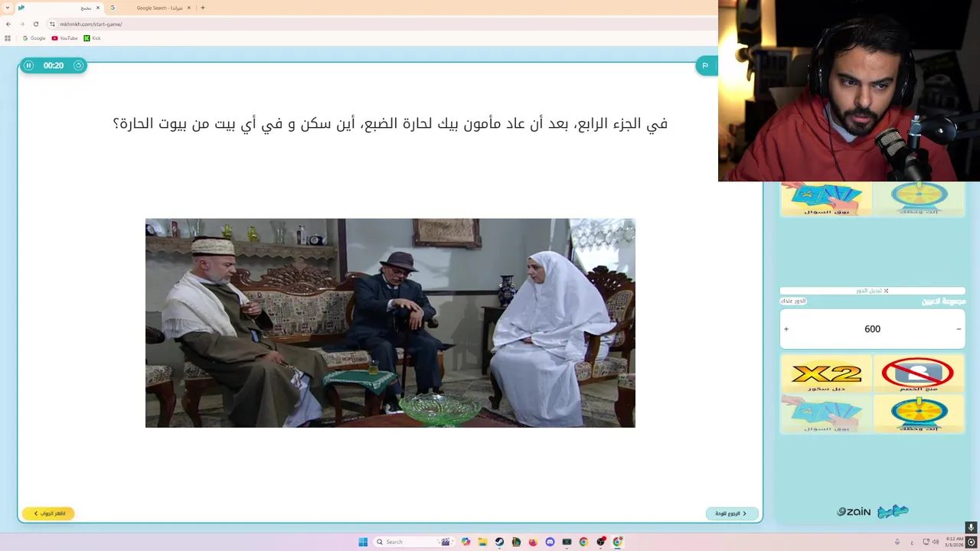Select the first mkhmkh browser tab
This screenshot has height=551, width=980.
click(x=58, y=8)
